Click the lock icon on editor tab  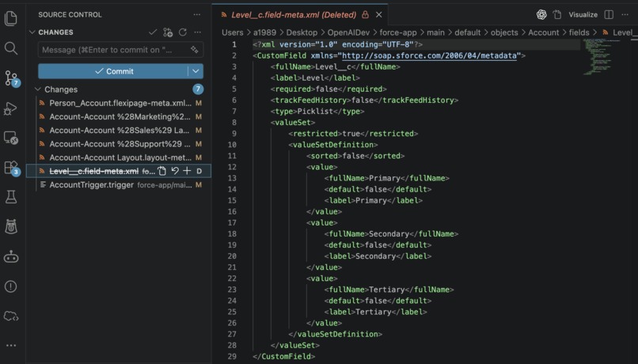[365, 15]
